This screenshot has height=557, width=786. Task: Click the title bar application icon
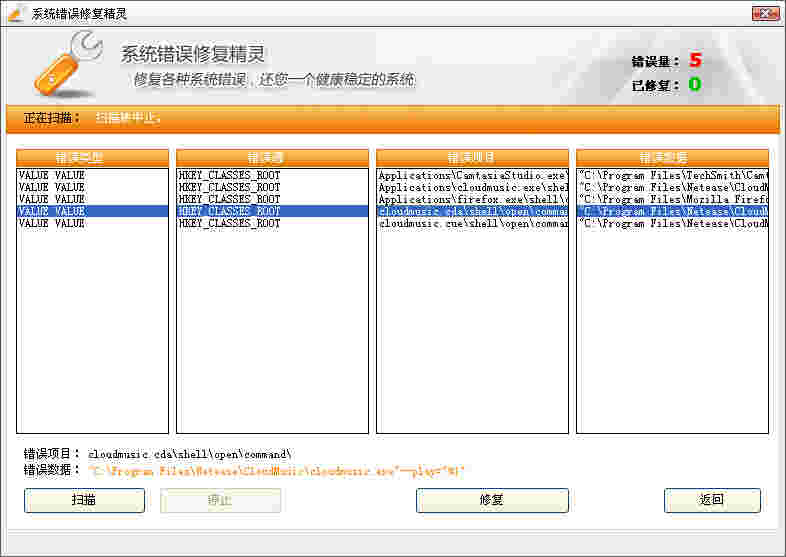coord(17,14)
